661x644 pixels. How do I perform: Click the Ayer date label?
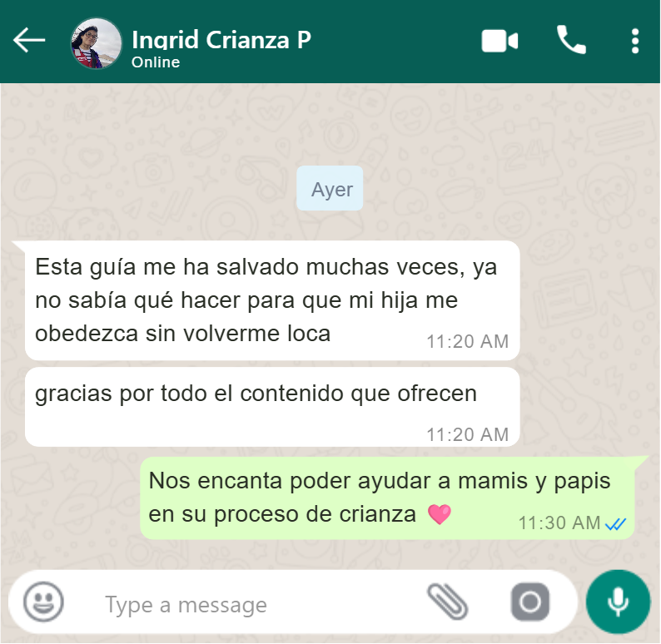pos(330,188)
